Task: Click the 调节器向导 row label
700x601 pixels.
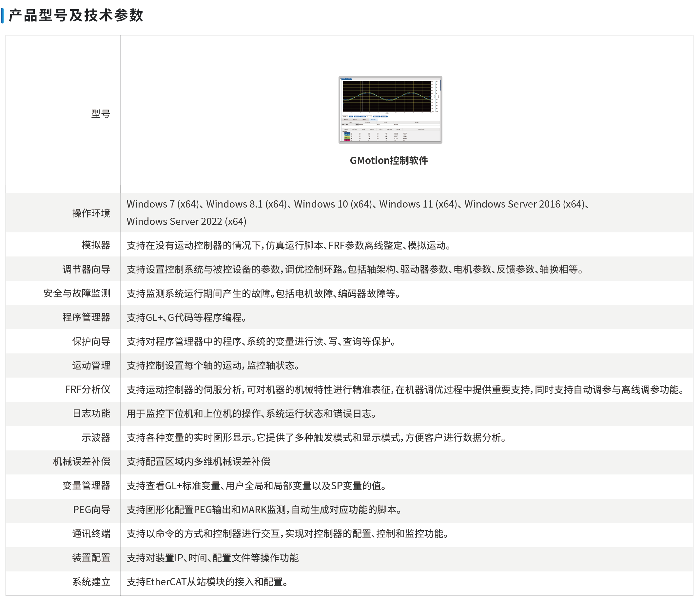Action: pos(87,270)
